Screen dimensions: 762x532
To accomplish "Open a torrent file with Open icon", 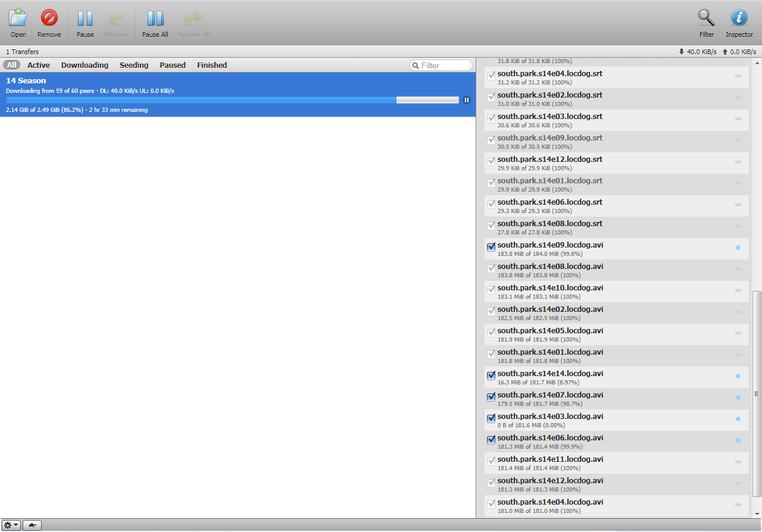I will (x=18, y=23).
